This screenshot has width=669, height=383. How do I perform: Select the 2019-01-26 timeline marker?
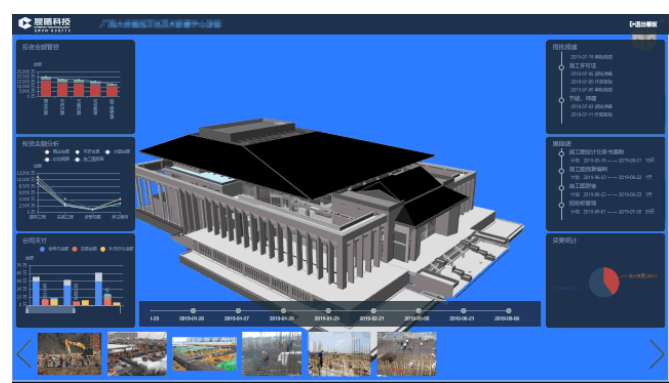tap(193, 310)
